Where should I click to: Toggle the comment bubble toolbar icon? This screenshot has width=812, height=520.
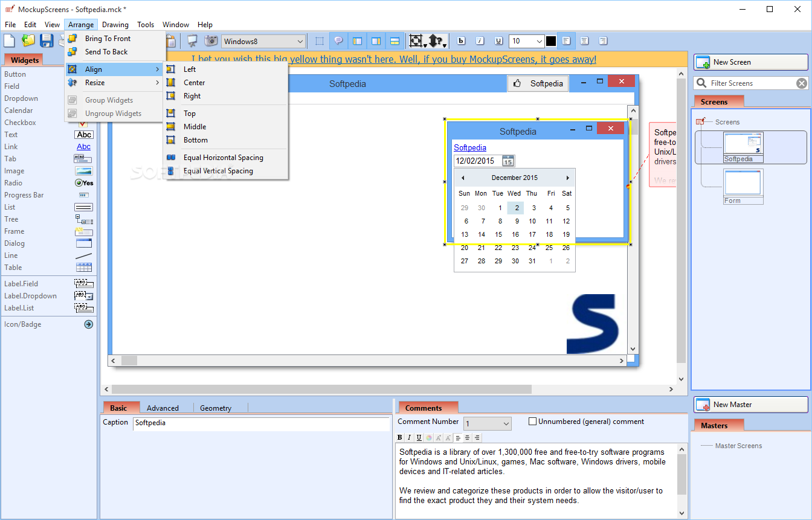pos(338,41)
